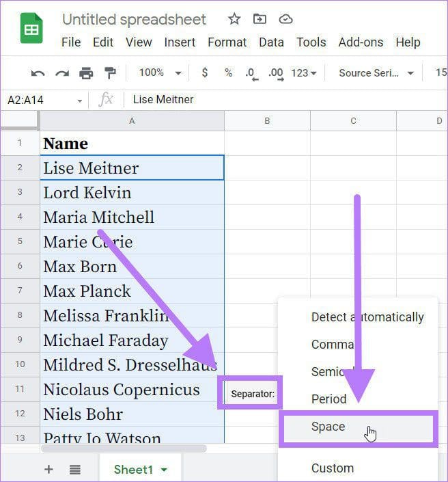Open the Source Seri... font dropdown
Image resolution: width=448 pixels, height=482 pixels.
click(376, 73)
